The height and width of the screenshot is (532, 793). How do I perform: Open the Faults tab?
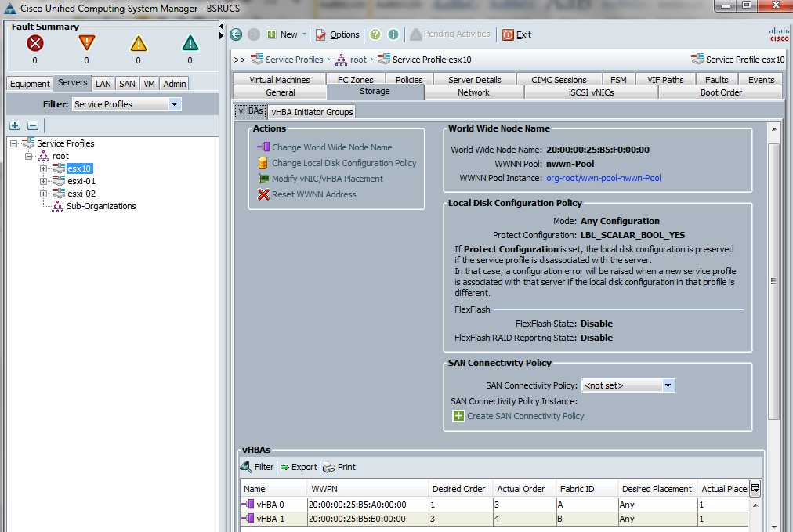click(717, 79)
